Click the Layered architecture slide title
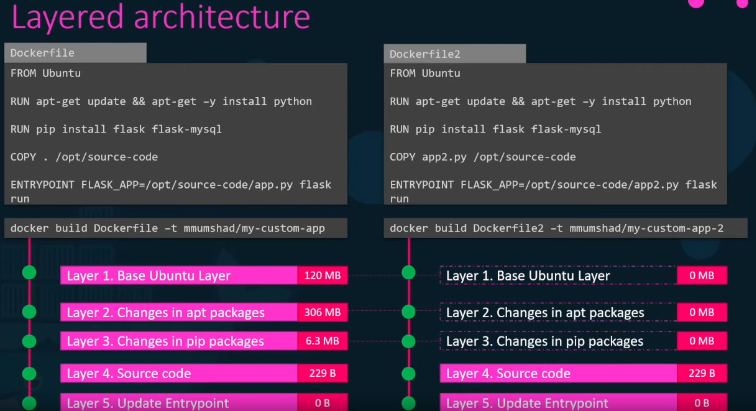The image size is (756, 411). [160, 18]
